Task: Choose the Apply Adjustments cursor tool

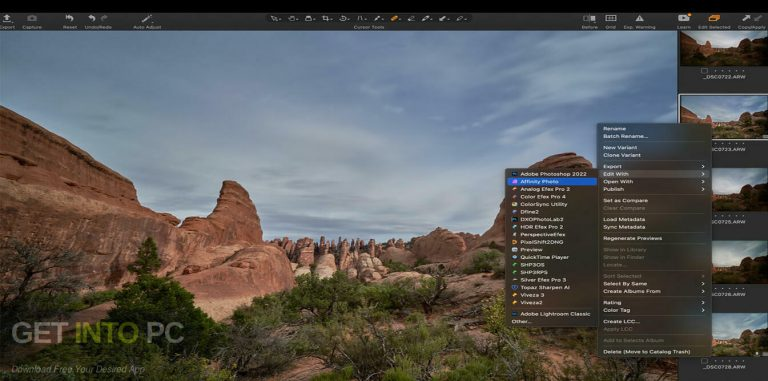Action: [444, 19]
